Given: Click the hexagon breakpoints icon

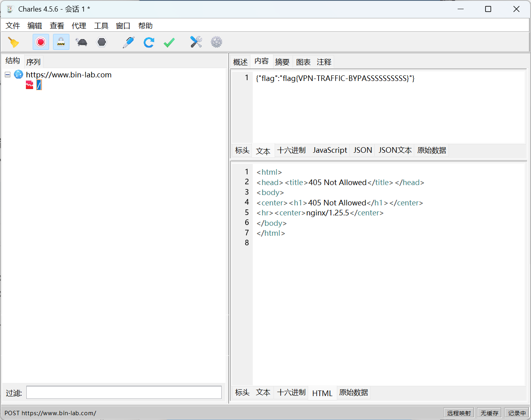Looking at the screenshot, I should pos(102,42).
